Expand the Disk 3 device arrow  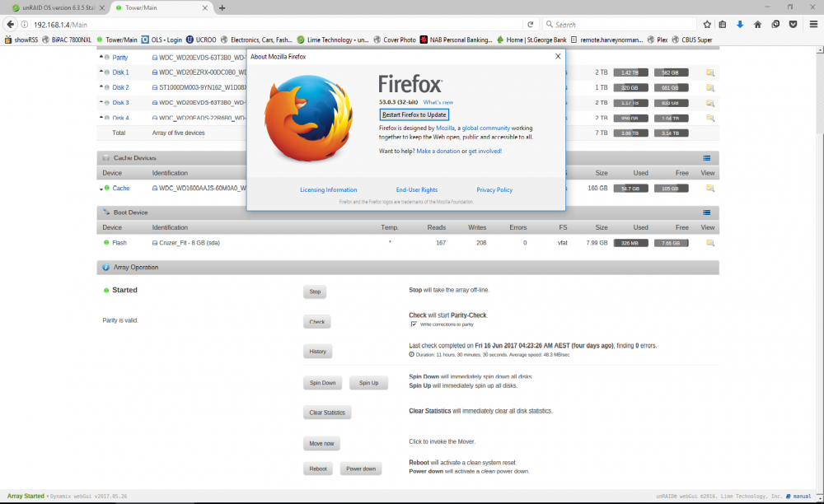tap(101, 102)
